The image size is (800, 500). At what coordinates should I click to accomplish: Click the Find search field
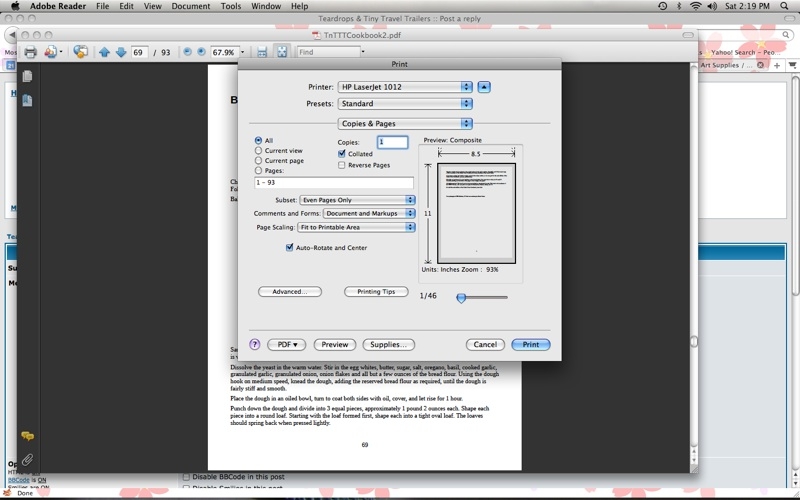tap(329, 52)
